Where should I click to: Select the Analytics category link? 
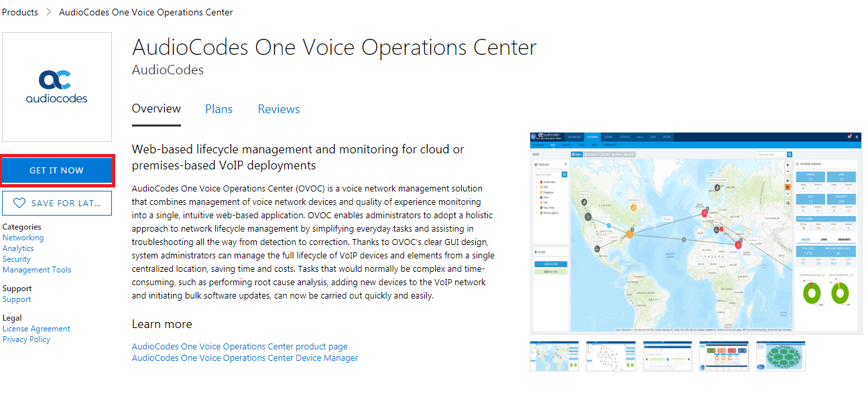[18, 248]
